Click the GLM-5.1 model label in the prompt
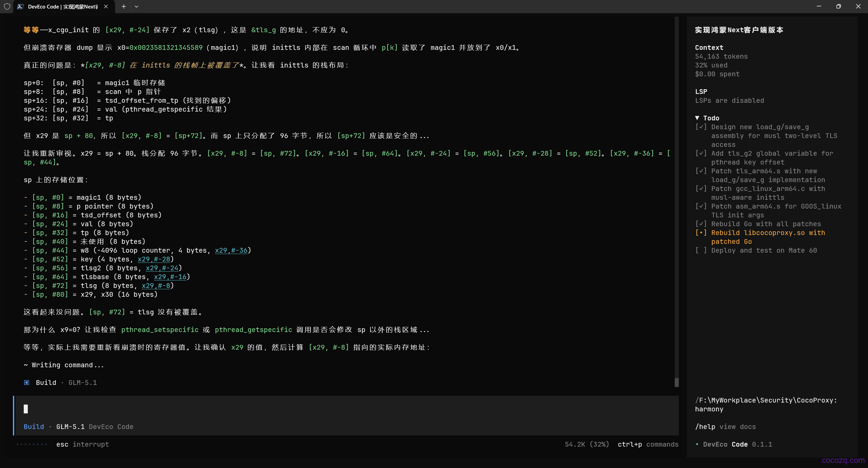This screenshot has width=868, height=468. click(x=71, y=427)
